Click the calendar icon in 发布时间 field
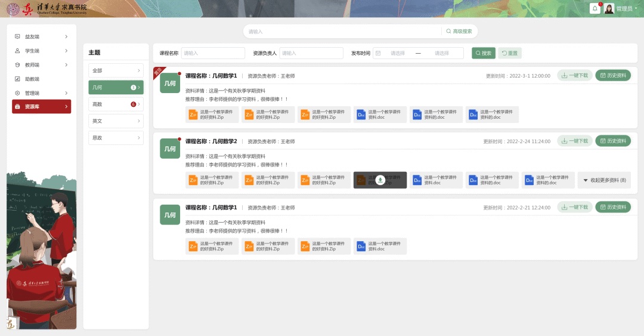644x336 pixels. pyautogui.click(x=378, y=53)
